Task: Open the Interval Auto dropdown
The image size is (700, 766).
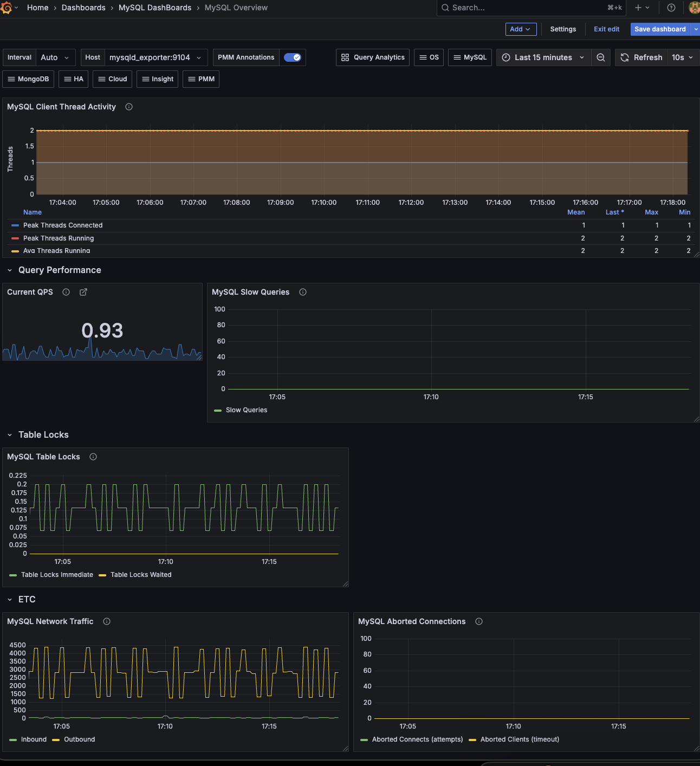Action: coord(55,57)
